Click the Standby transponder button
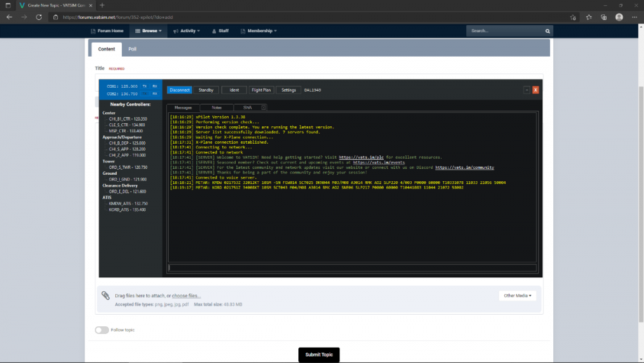 pos(206,90)
